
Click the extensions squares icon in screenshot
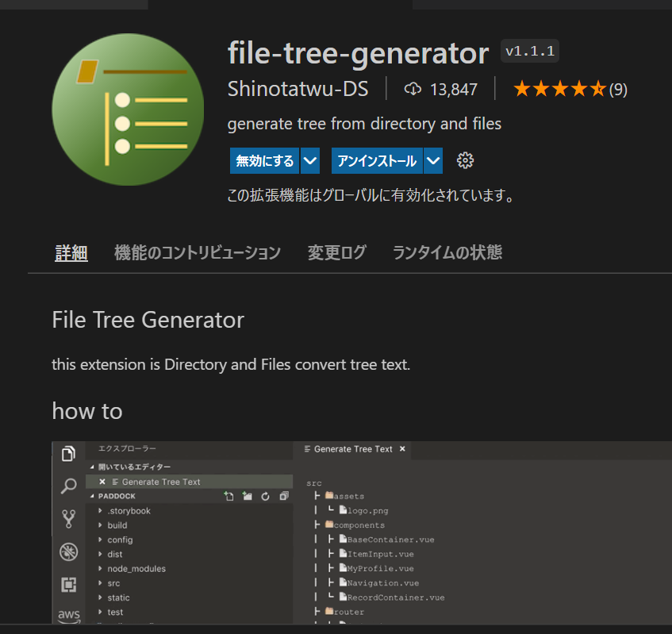[x=68, y=584]
